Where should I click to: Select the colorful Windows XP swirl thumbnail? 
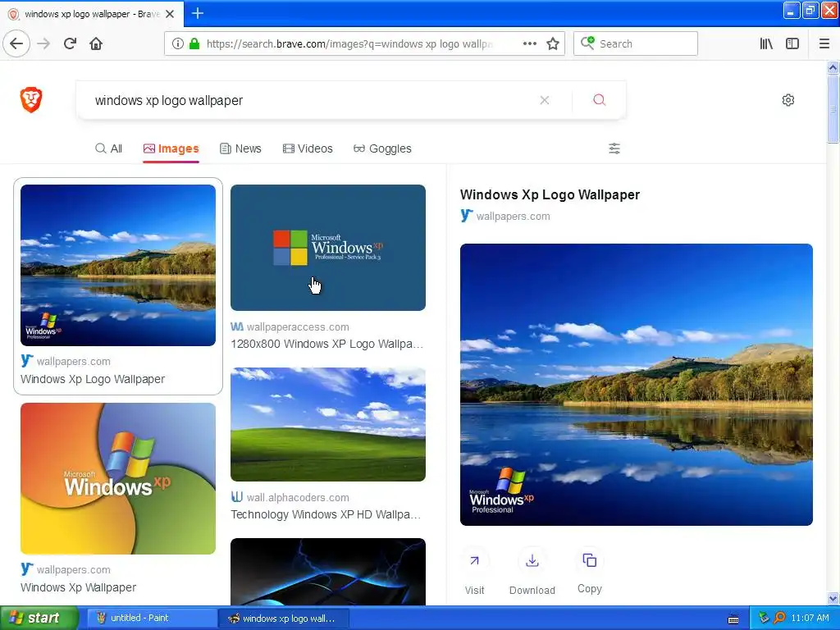tap(118, 478)
